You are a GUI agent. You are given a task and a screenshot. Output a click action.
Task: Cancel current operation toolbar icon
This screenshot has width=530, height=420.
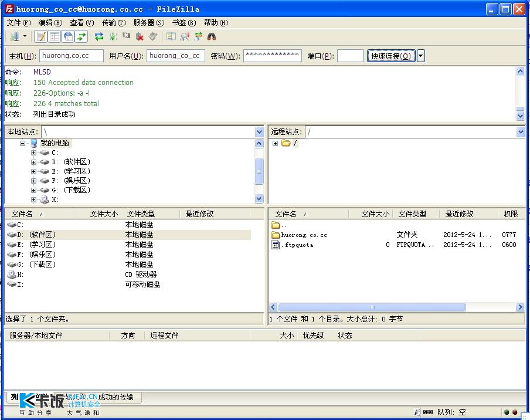pyautogui.click(x=126, y=36)
